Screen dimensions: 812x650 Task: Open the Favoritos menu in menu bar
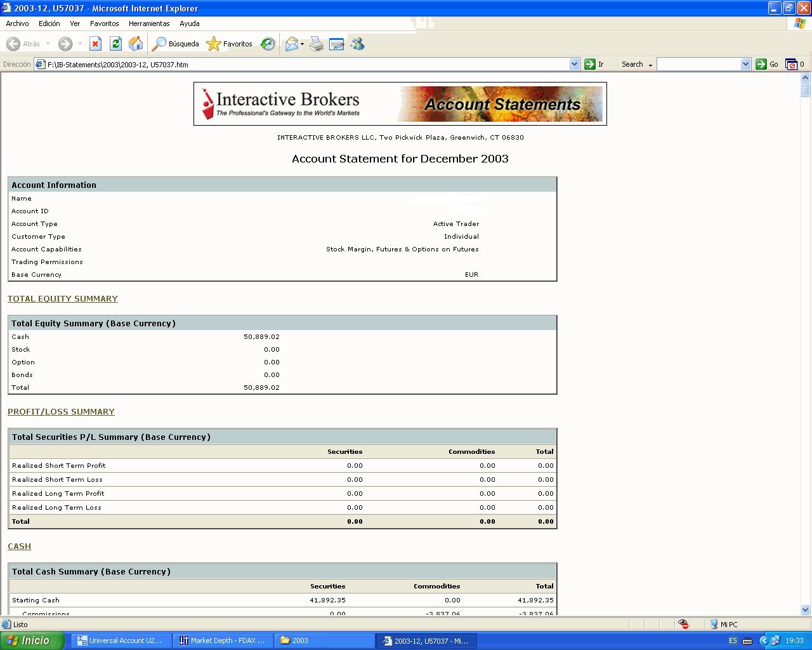[x=105, y=23]
